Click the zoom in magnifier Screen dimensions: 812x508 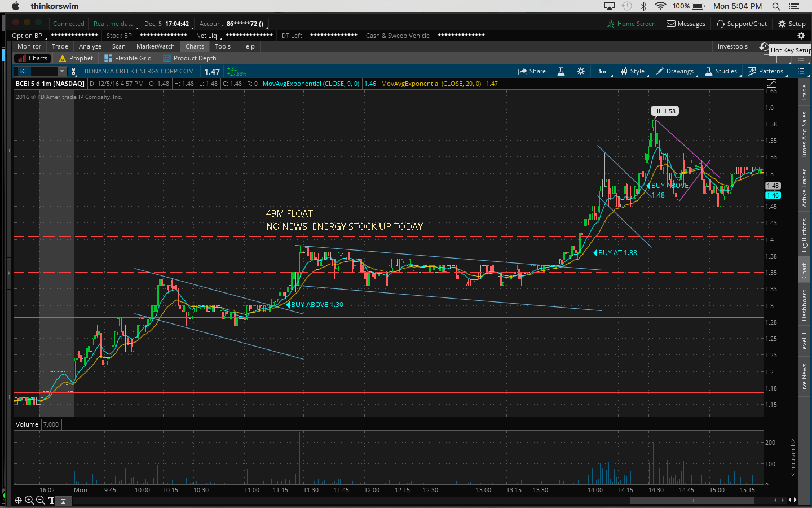click(29, 500)
